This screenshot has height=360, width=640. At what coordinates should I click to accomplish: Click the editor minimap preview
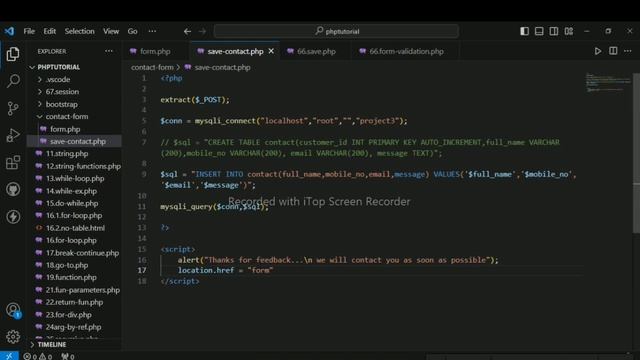click(608, 82)
